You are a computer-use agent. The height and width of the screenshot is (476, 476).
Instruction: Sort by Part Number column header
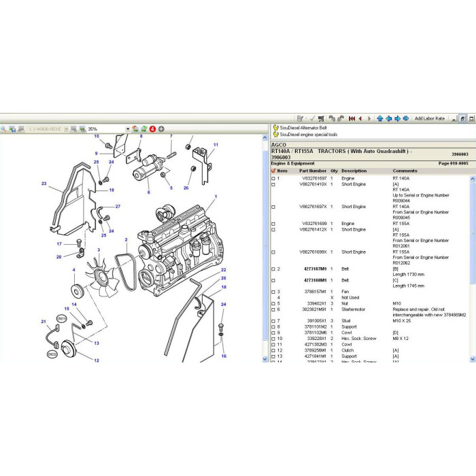click(x=313, y=171)
